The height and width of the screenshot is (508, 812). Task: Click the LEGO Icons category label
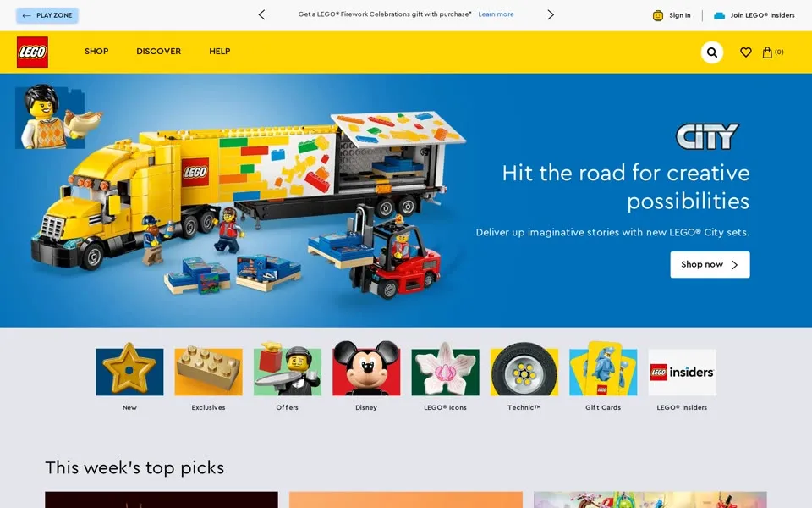coord(446,407)
